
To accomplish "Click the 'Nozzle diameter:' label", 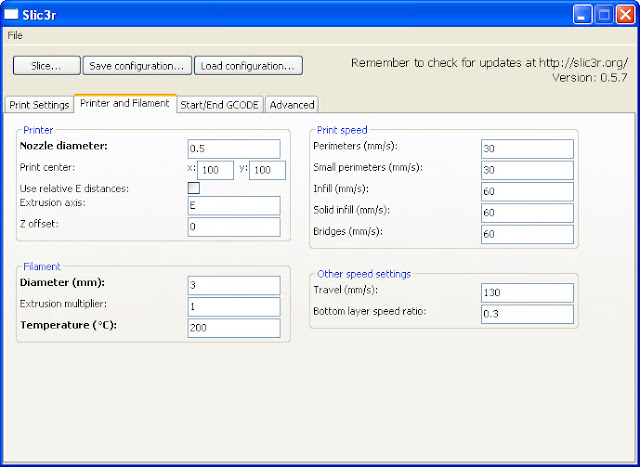I will (64, 146).
